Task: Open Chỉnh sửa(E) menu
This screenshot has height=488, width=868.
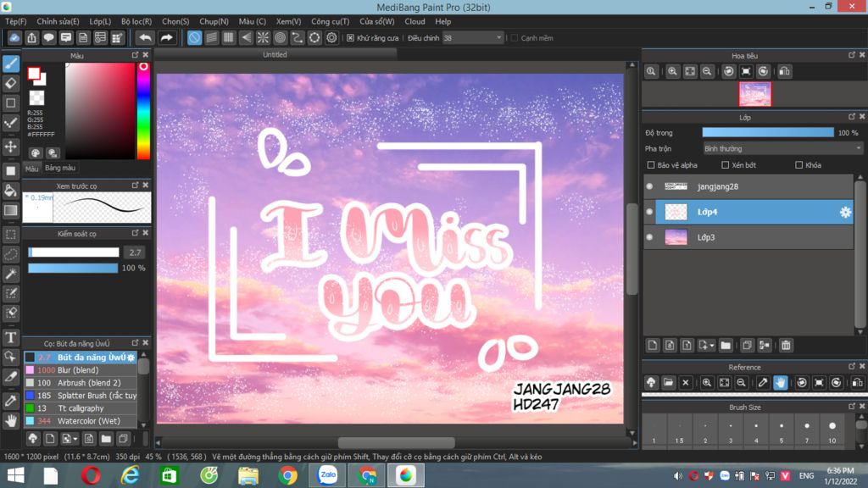Action: (58, 21)
